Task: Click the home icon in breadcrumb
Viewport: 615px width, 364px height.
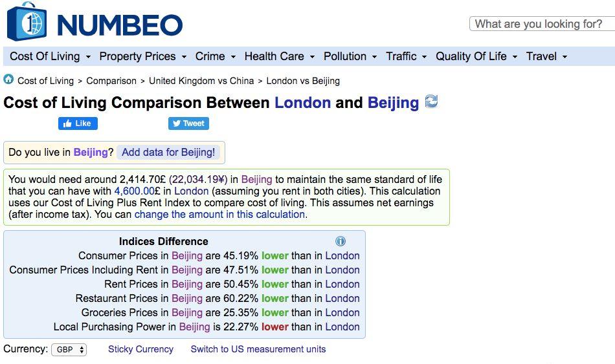Action: pyautogui.click(x=8, y=80)
